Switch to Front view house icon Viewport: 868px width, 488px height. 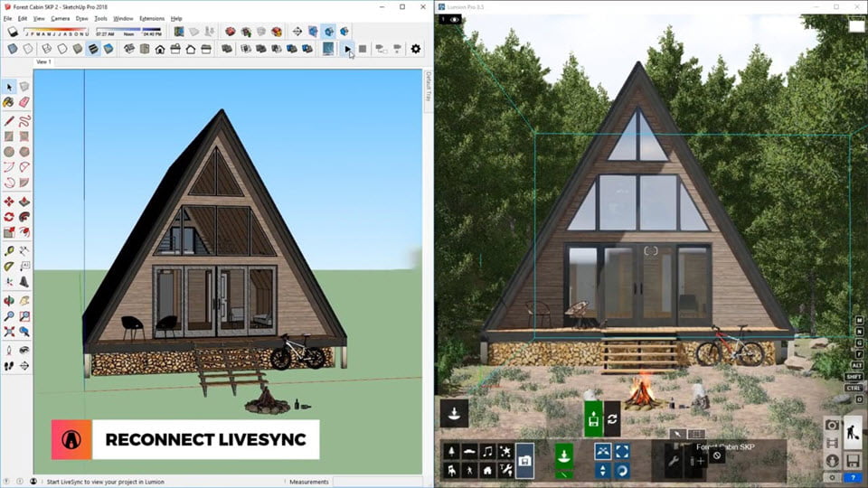(160, 49)
